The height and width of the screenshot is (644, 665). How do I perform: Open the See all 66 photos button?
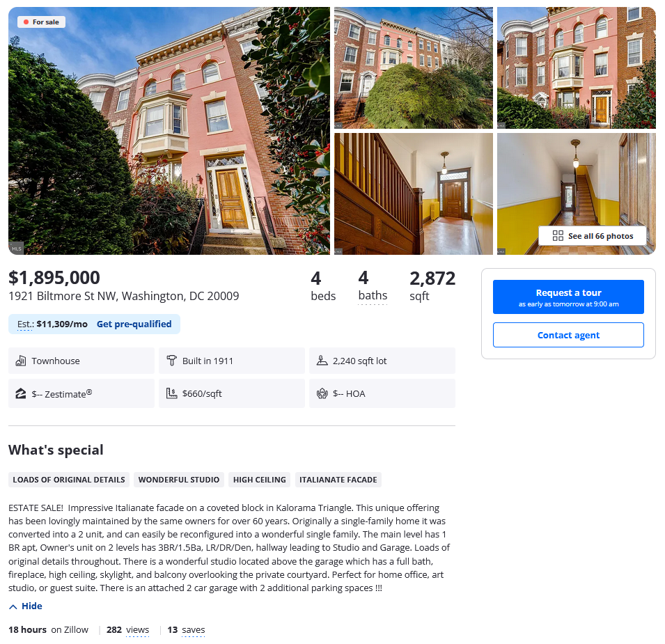(x=593, y=236)
